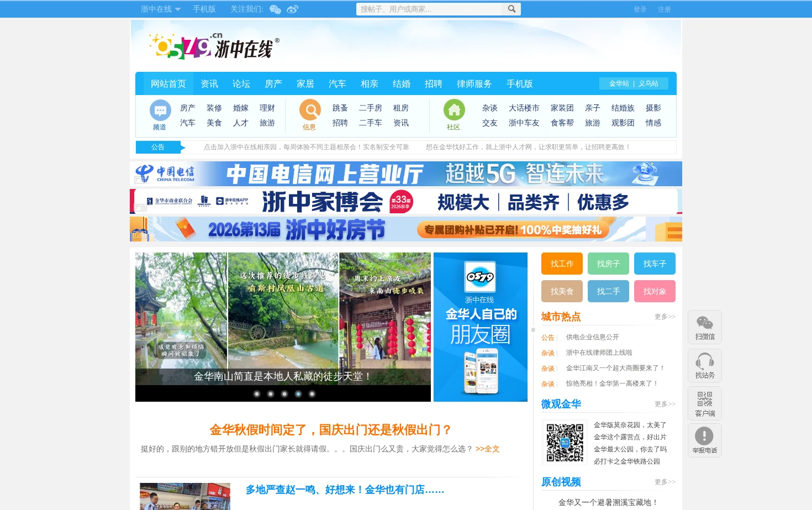This screenshot has width=812, height=510.
Task: Select second carousel slide dot
Action: tap(271, 394)
